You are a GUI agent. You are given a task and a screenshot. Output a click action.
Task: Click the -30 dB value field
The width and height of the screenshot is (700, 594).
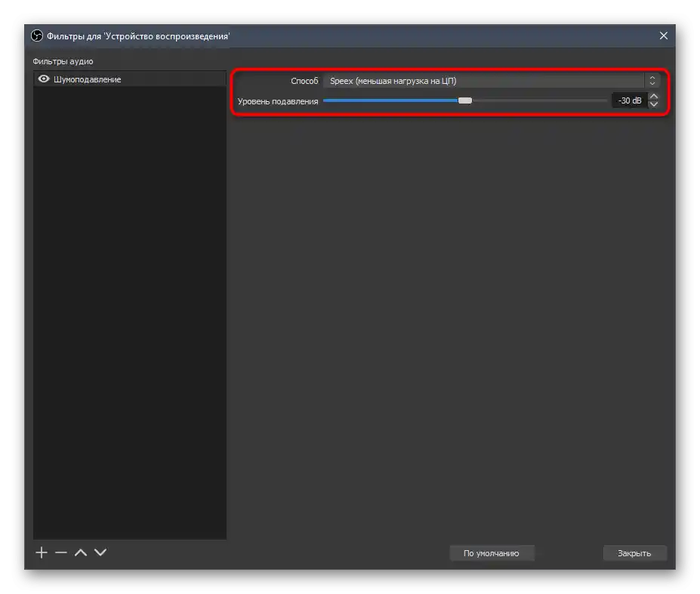point(629,101)
